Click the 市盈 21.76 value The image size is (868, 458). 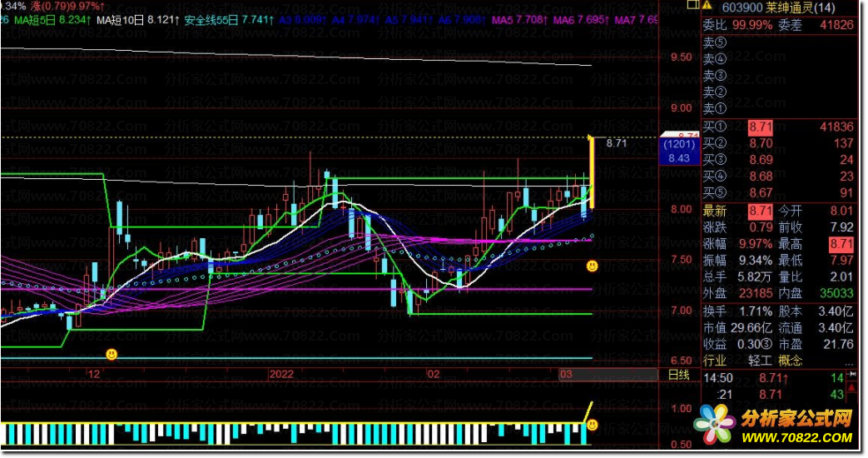tap(838, 345)
